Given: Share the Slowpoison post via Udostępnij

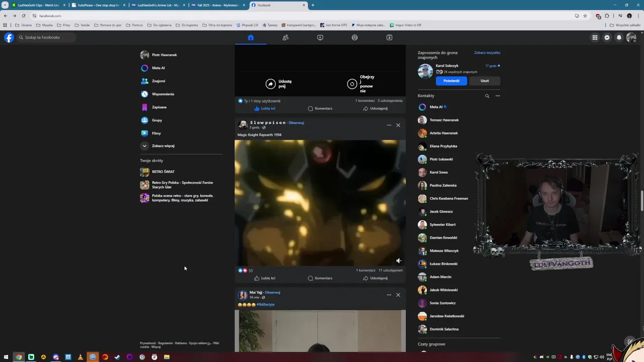Looking at the screenshot, I should click(375, 278).
